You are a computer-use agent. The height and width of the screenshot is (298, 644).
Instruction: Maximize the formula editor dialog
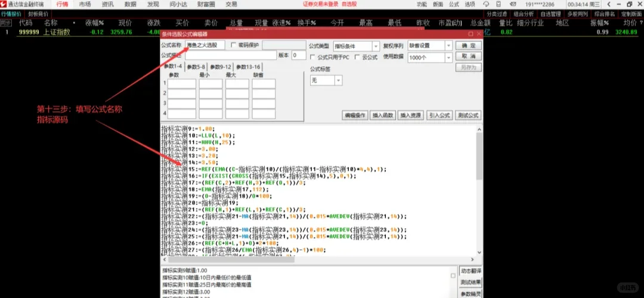[471, 34]
